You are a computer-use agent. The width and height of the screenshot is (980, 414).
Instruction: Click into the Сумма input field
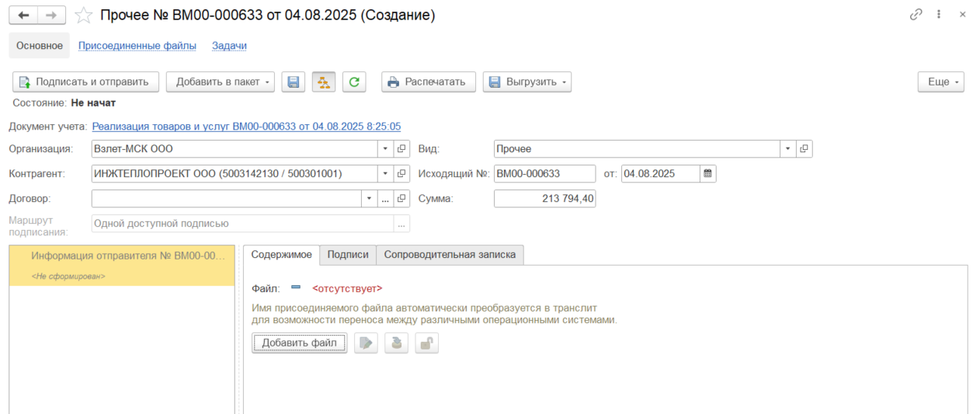[x=544, y=199]
